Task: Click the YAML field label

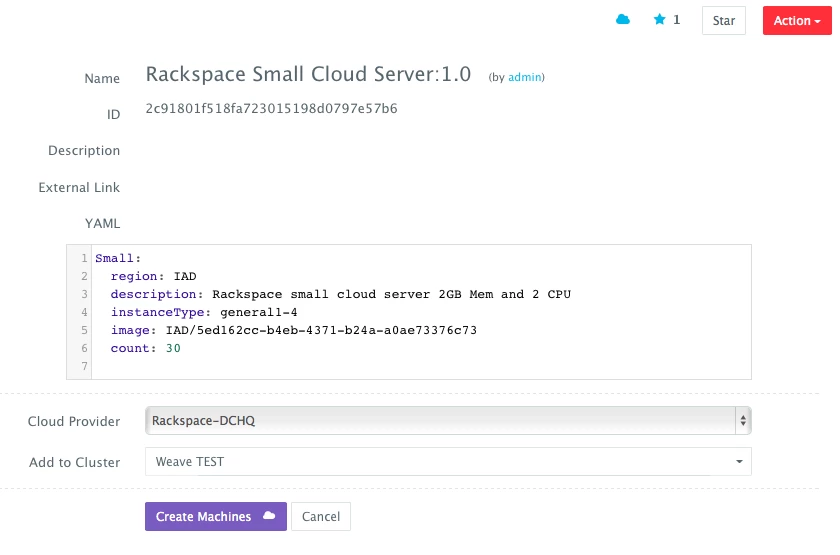Action: click(102, 223)
